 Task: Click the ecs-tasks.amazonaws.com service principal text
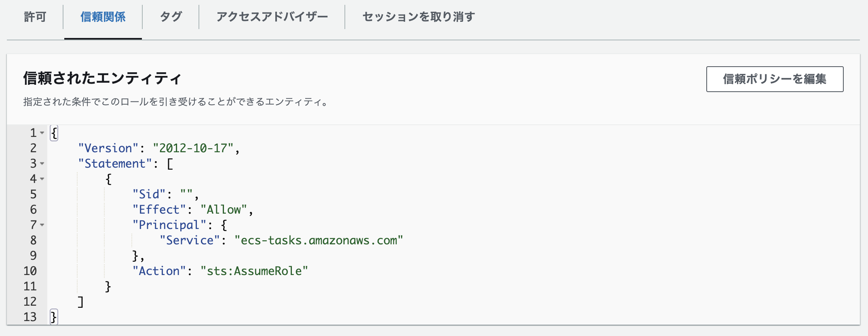click(x=319, y=240)
